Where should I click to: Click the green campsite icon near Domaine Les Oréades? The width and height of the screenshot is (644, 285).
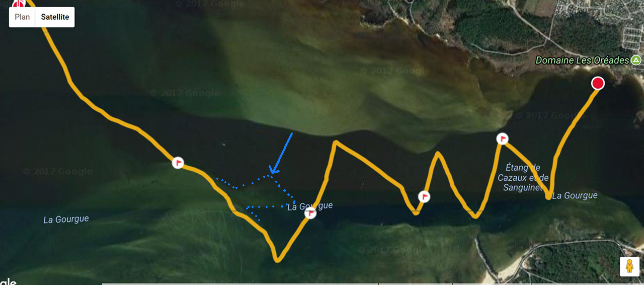[636, 60]
